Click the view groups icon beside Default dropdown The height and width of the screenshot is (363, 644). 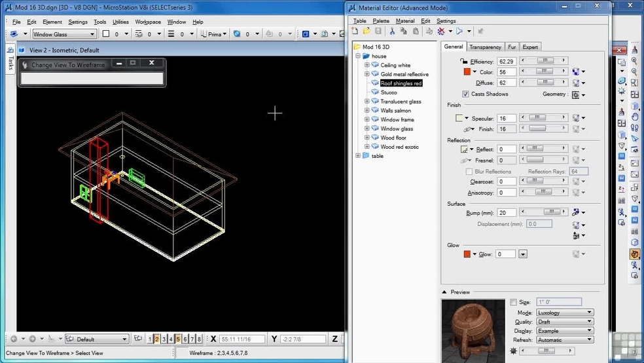tap(138, 339)
